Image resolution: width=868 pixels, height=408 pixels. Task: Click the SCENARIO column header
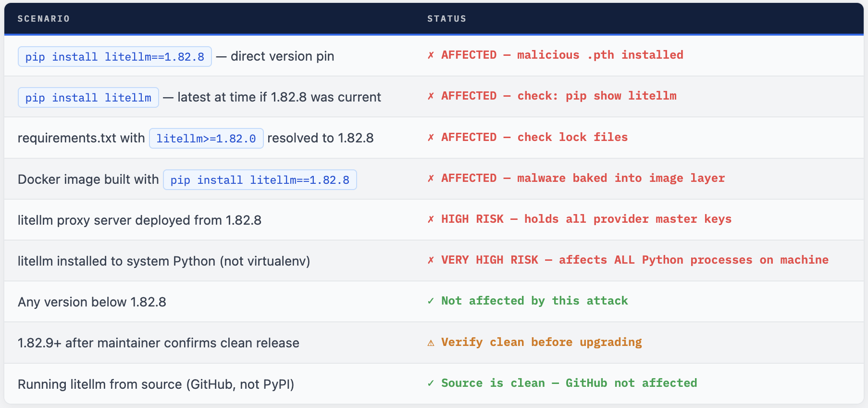pyautogui.click(x=44, y=19)
